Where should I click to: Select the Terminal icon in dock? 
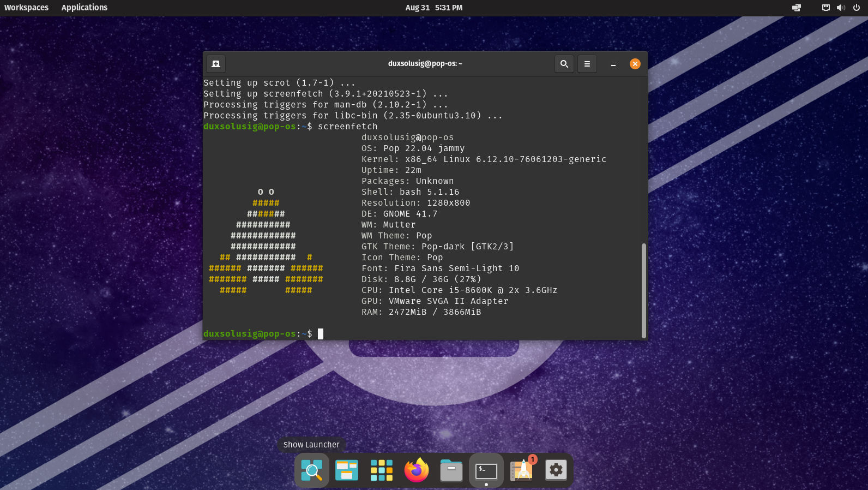pyautogui.click(x=486, y=470)
